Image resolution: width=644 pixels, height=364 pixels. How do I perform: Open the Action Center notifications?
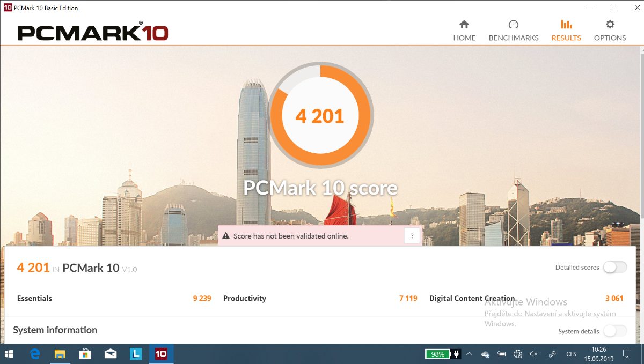tap(627, 354)
